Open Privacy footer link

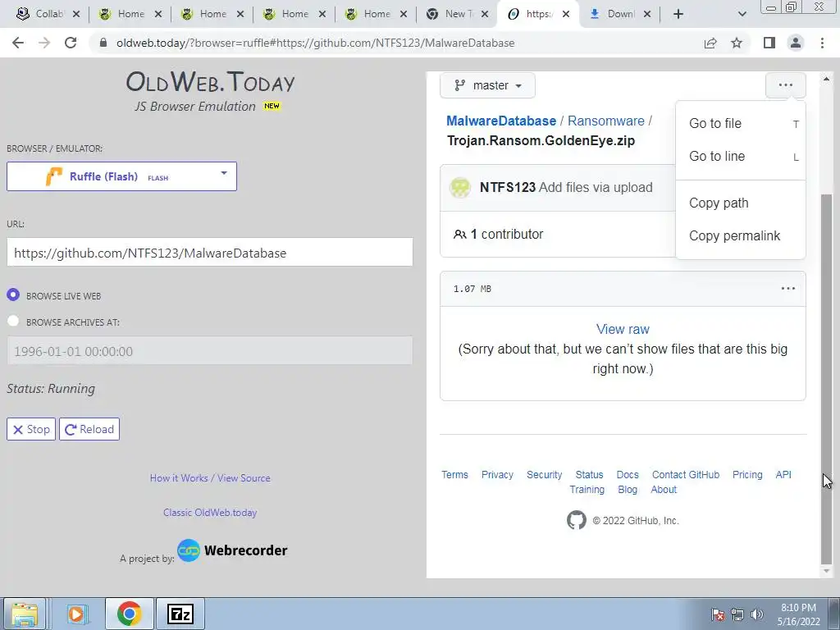point(497,475)
